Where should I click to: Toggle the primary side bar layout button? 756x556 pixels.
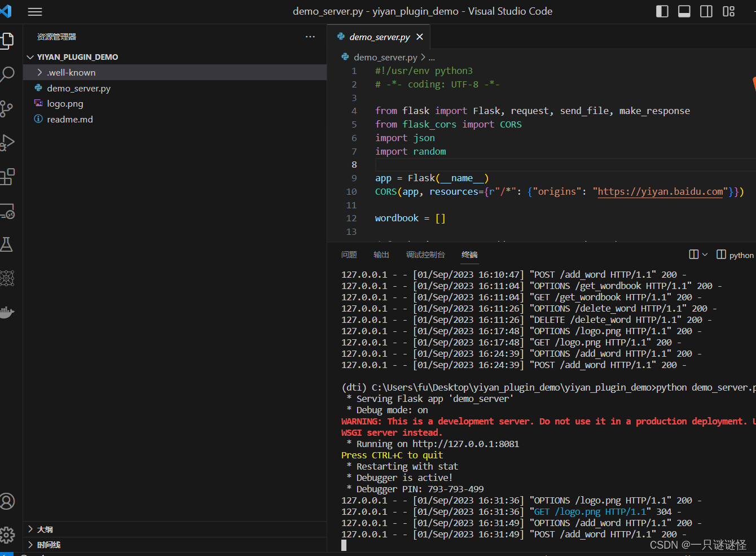coord(662,11)
